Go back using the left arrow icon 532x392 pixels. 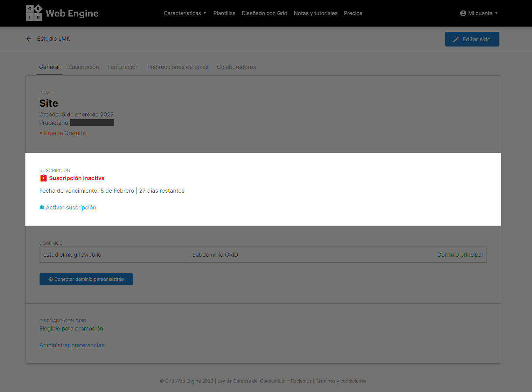[x=29, y=39]
